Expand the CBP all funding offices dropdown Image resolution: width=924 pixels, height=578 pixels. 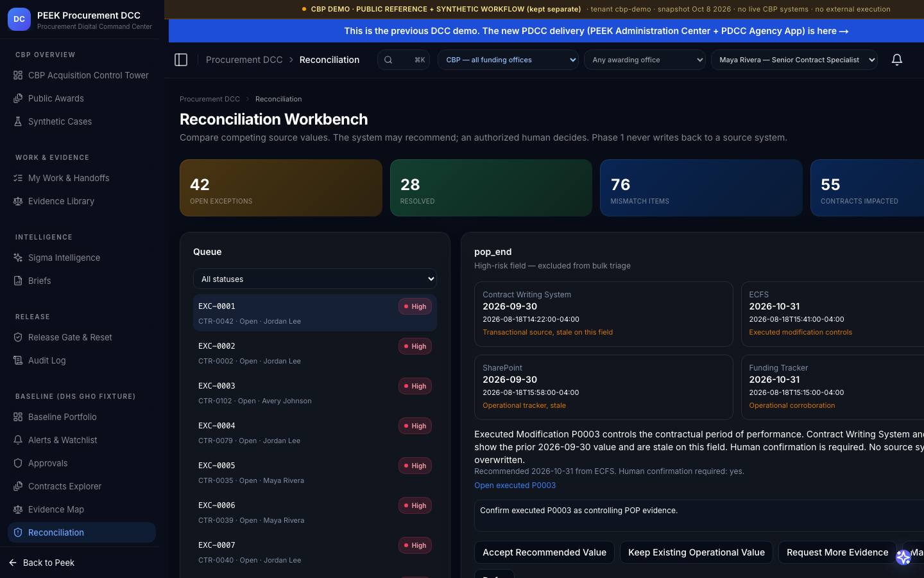tap(508, 60)
